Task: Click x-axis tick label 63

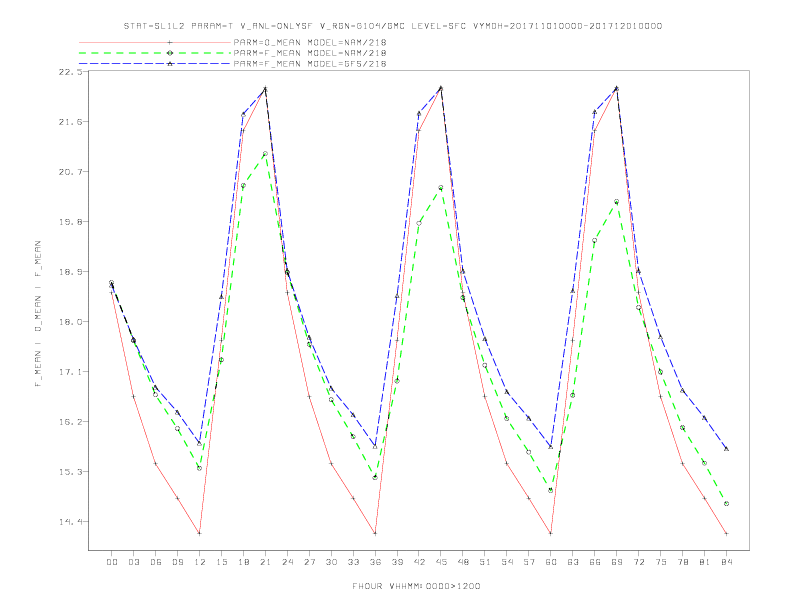Action: pyautogui.click(x=573, y=562)
